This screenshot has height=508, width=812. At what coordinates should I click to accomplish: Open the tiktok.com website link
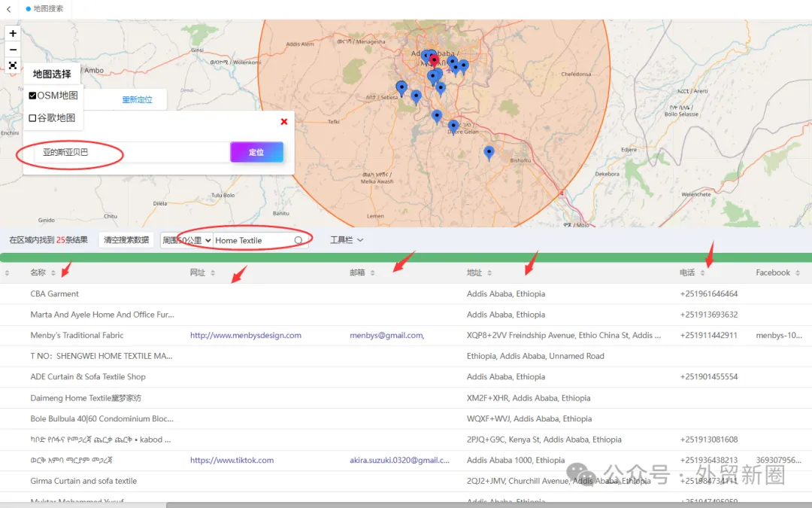[x=232, y=460]
